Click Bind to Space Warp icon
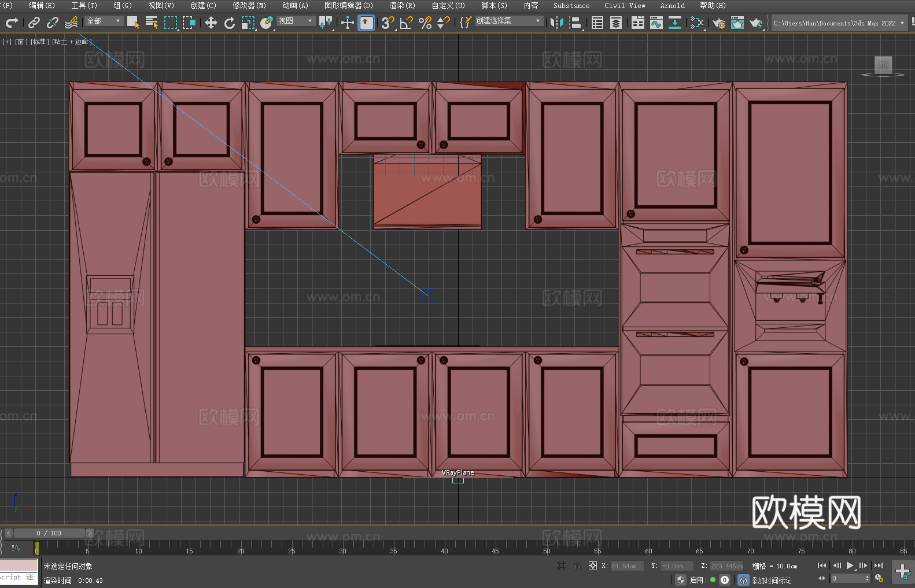 (x=71, y=23)
